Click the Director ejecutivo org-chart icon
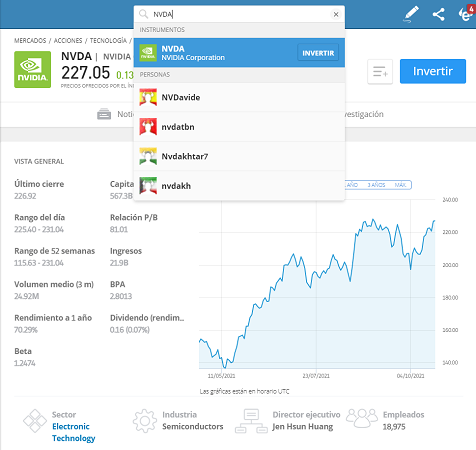 251,421
